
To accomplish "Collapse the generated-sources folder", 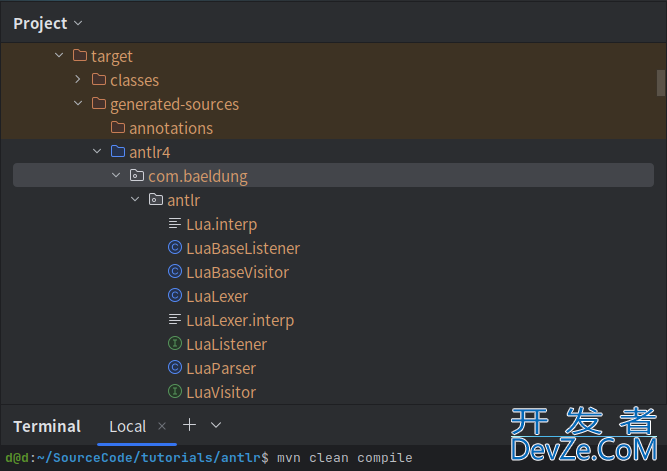I will tap(78, 103).
